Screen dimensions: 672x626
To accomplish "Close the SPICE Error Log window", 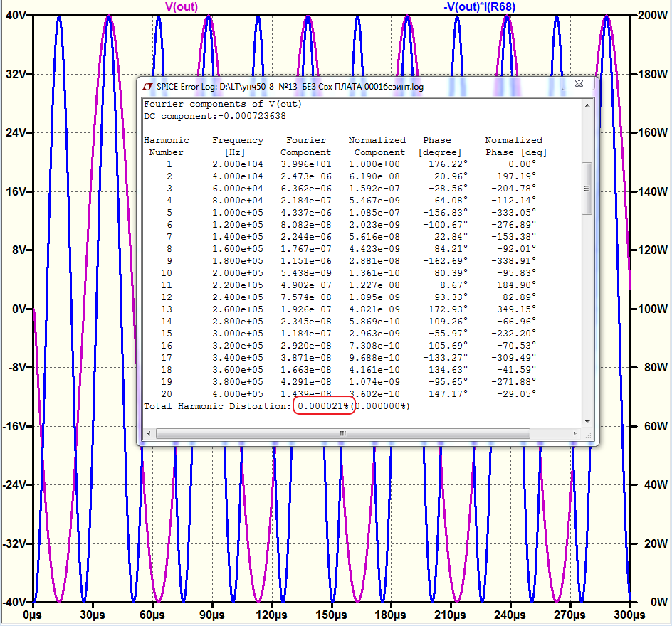I will 578,83.
